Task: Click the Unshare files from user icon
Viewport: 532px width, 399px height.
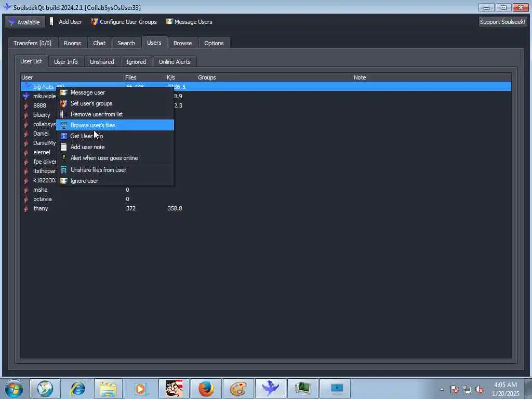Action: coord(63,170)
